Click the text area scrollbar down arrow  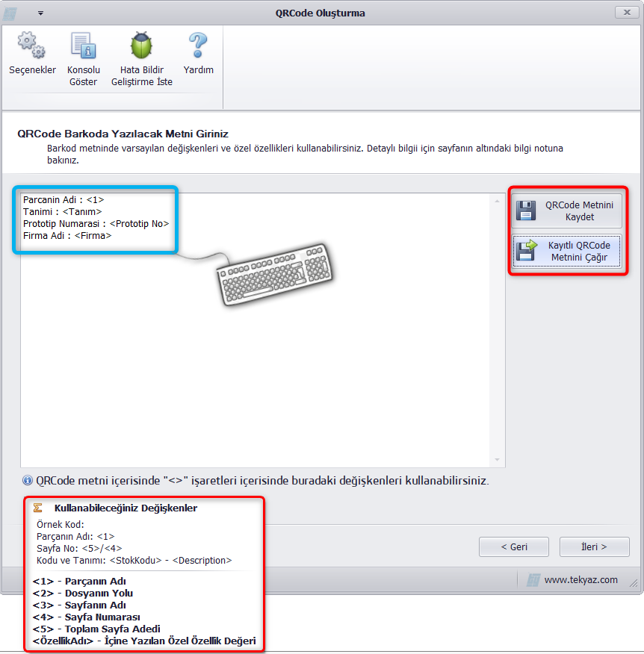(497, 460)
